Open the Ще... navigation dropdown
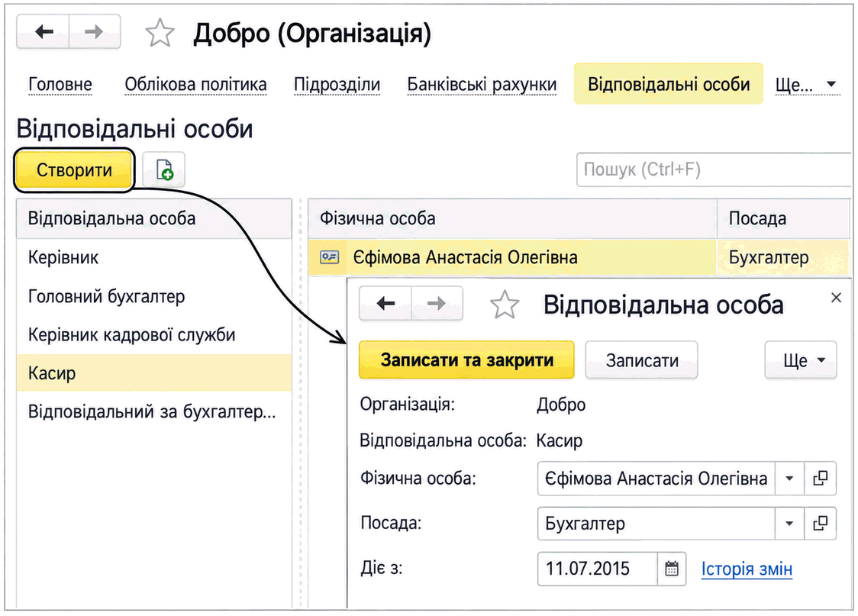Viewport: 858px width, 616px height. tap(808, 84)
